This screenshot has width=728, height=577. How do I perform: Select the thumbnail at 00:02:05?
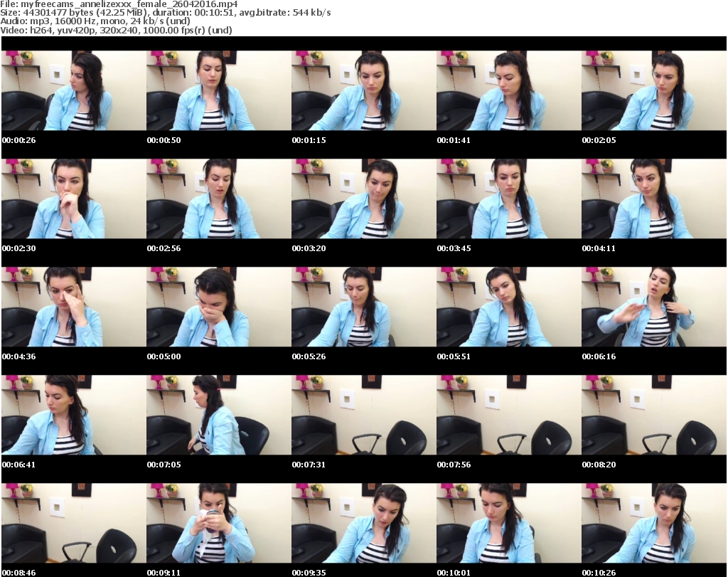click(x=654, y=90)
